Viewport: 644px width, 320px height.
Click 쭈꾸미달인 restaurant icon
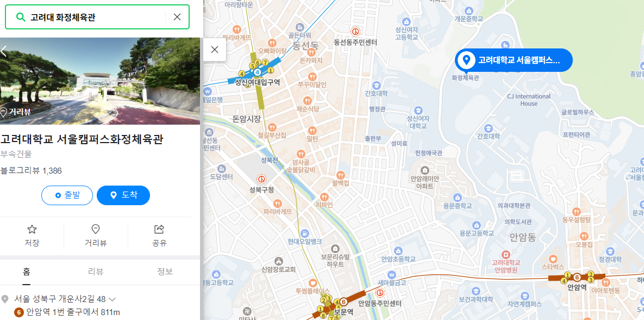click(x=312, y=77)
